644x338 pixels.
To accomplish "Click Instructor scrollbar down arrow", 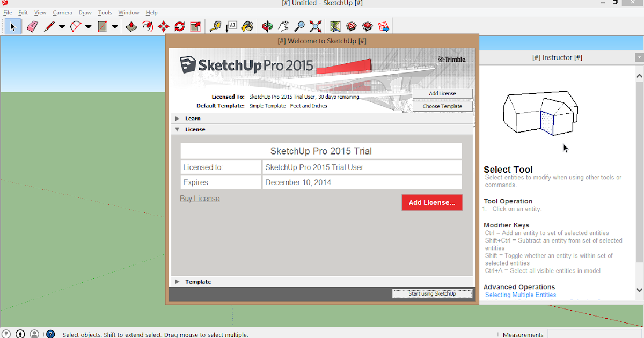I will pyautogui.click(x=639, y=290).
